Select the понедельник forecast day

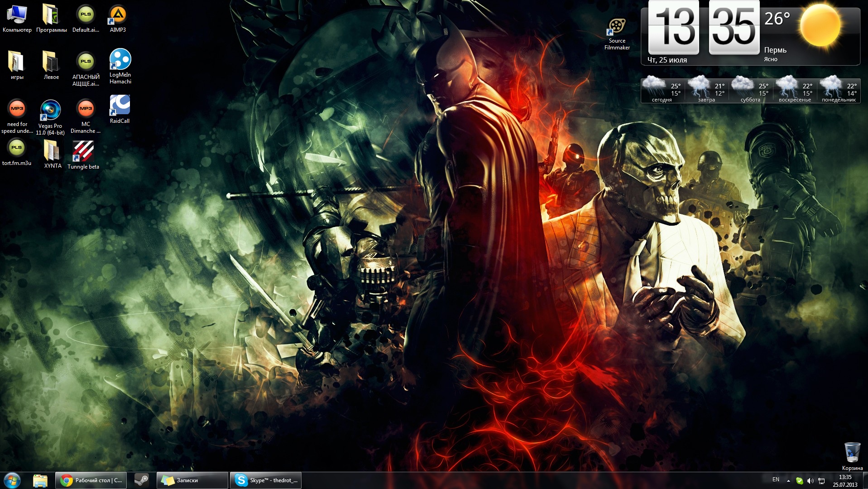point(839,90)
